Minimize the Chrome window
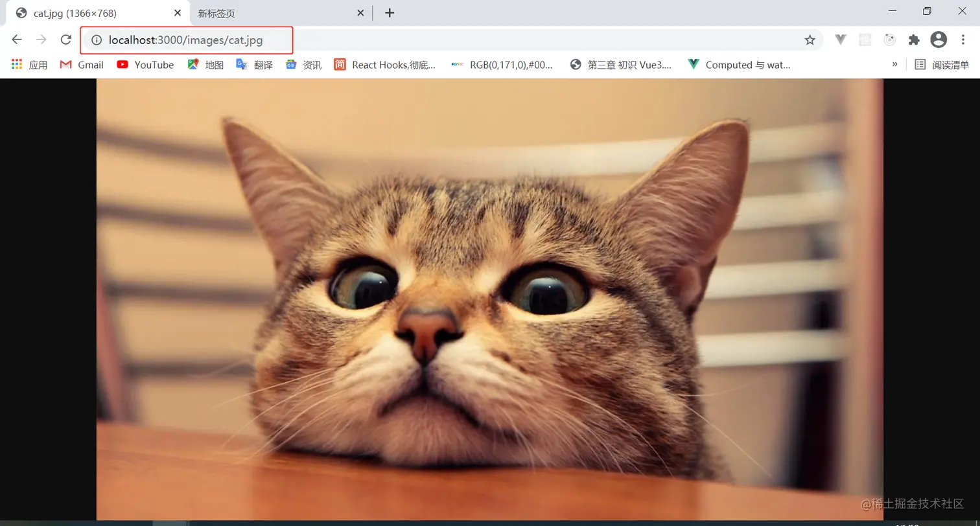The height and width of the screenshot is (526, 980). tap(892, 11)
